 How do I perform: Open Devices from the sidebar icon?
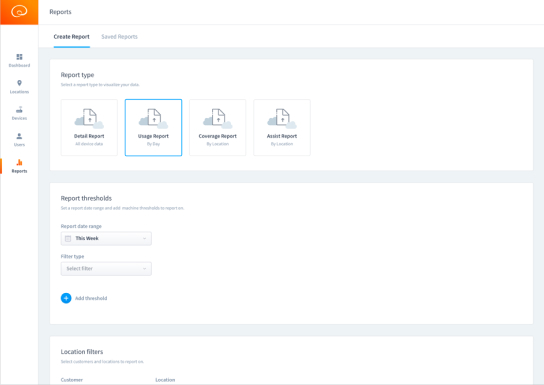pos(19,110)
